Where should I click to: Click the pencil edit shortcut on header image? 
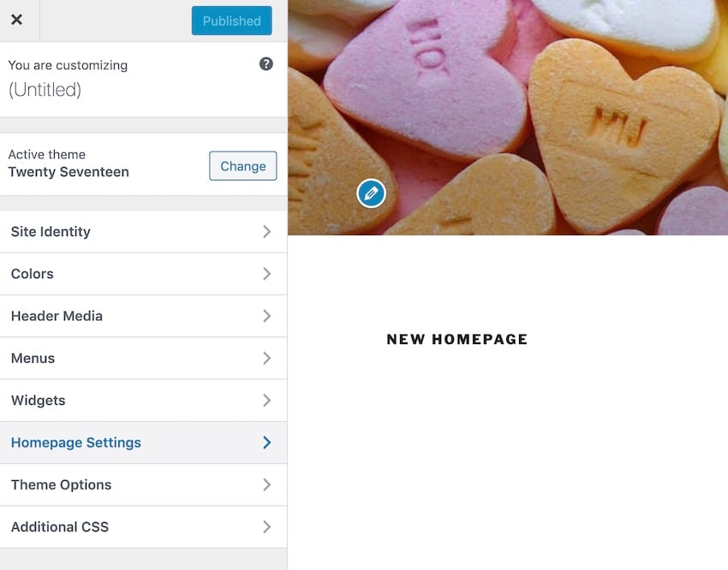371,193
